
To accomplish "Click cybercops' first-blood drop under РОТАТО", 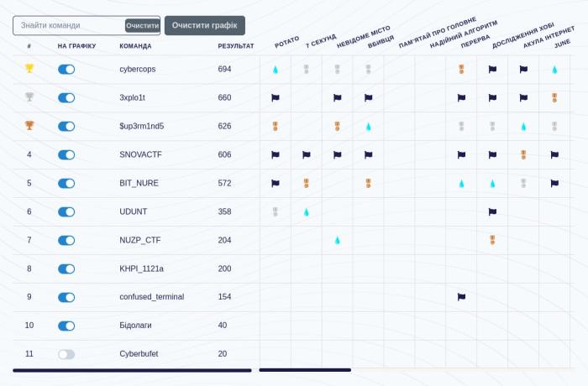I will 275,70.
